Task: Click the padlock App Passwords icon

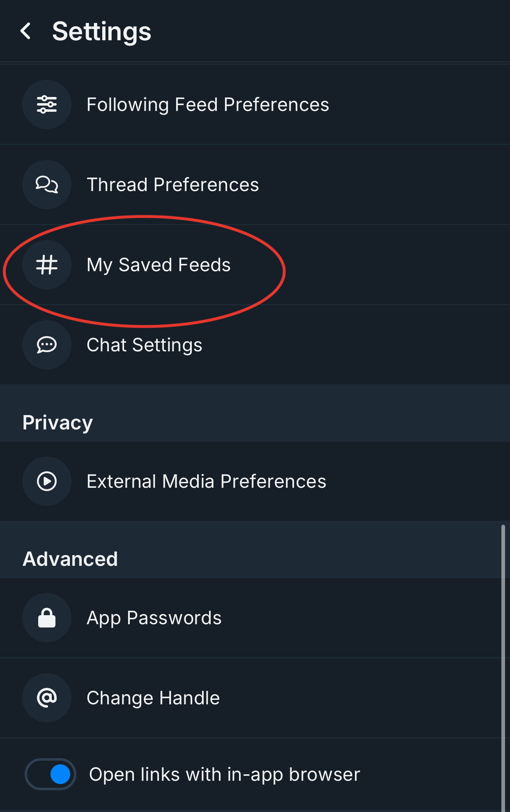Action: [47, 618]
